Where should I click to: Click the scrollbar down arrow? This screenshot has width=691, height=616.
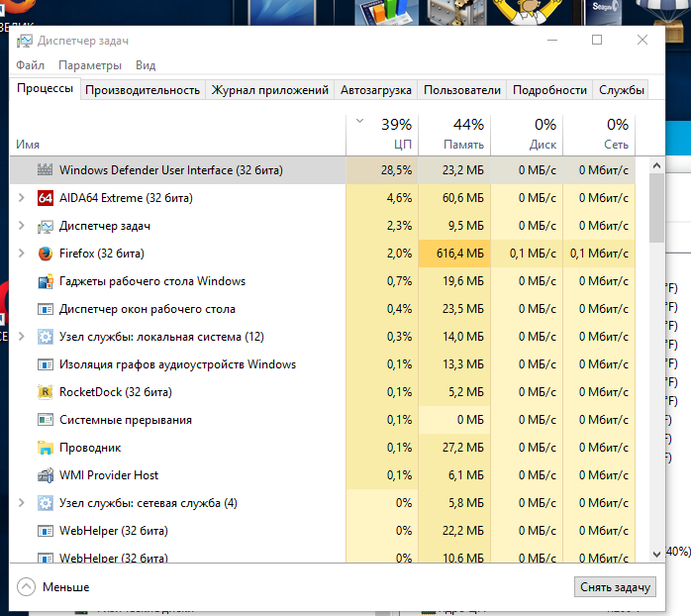(x=656, y=554)
